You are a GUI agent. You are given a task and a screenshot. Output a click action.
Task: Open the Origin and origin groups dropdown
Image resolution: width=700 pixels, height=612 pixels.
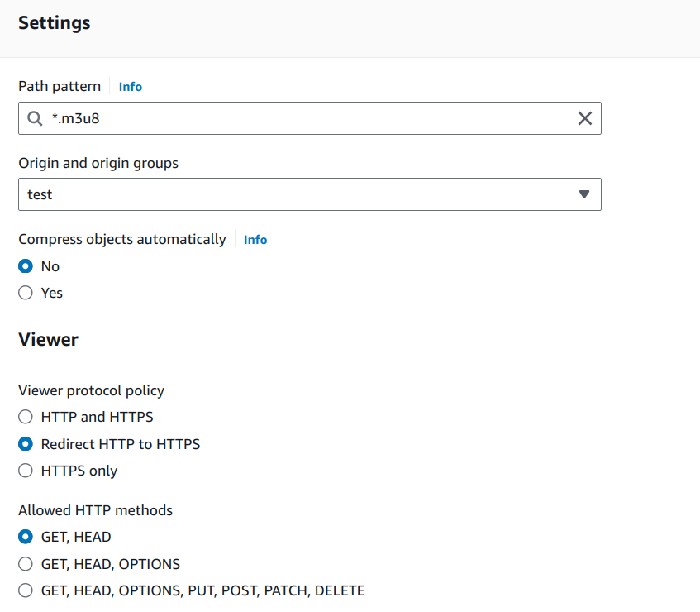click(x=310, y=194)
